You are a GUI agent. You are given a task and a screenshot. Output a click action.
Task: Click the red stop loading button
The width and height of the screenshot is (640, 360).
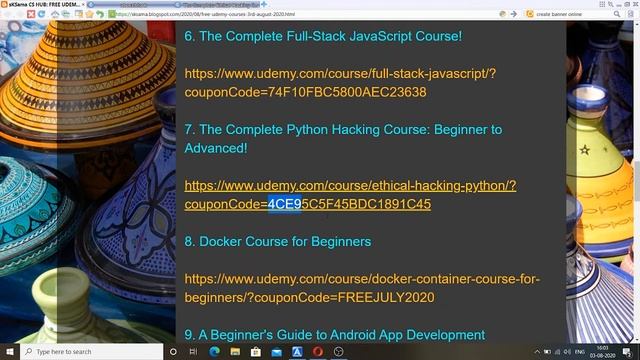click(x=31, y=14)
